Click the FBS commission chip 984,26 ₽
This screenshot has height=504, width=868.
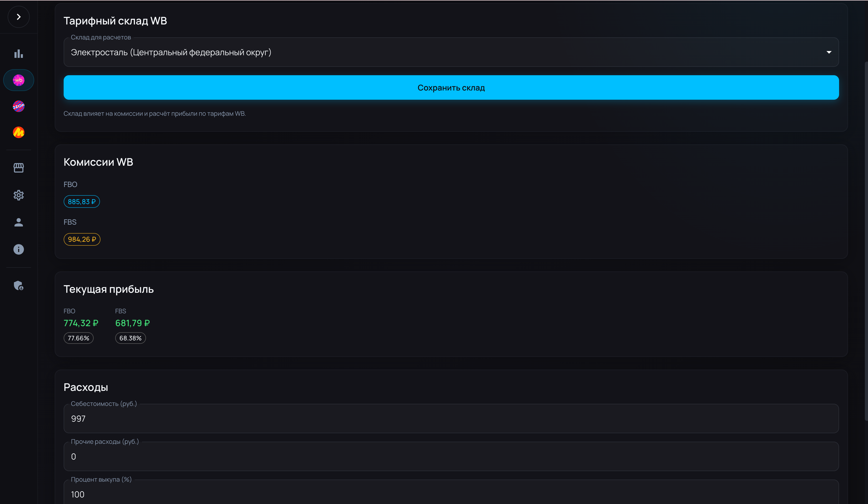pos(82,239)
